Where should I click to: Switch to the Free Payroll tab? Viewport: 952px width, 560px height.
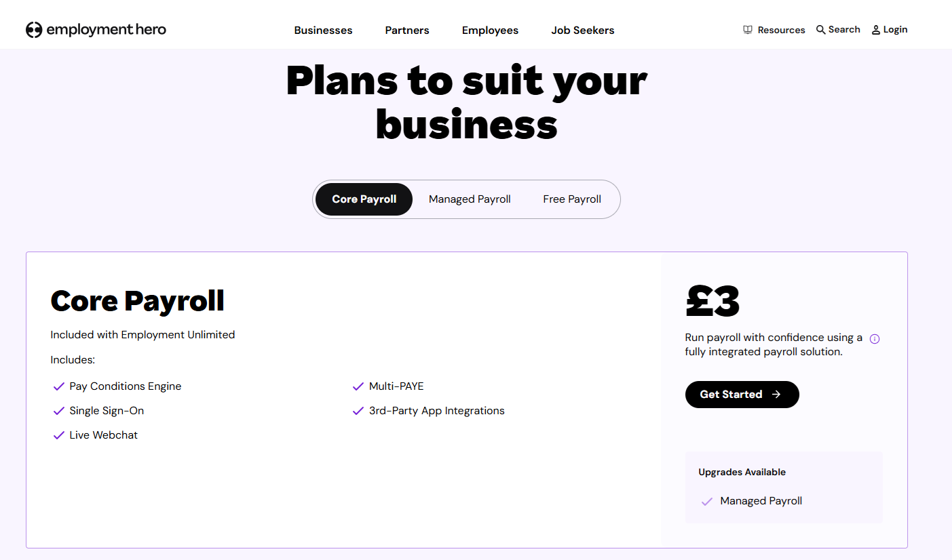571,199
